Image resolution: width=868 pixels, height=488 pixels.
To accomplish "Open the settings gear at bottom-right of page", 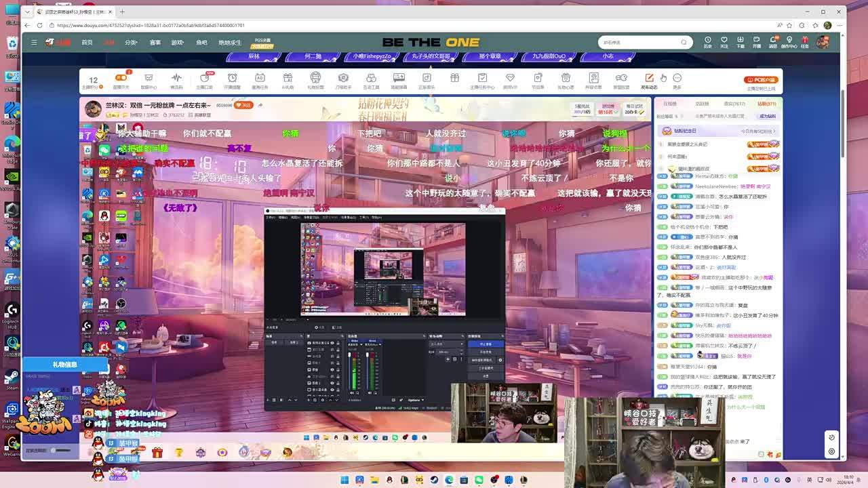I will click(831, 451).
